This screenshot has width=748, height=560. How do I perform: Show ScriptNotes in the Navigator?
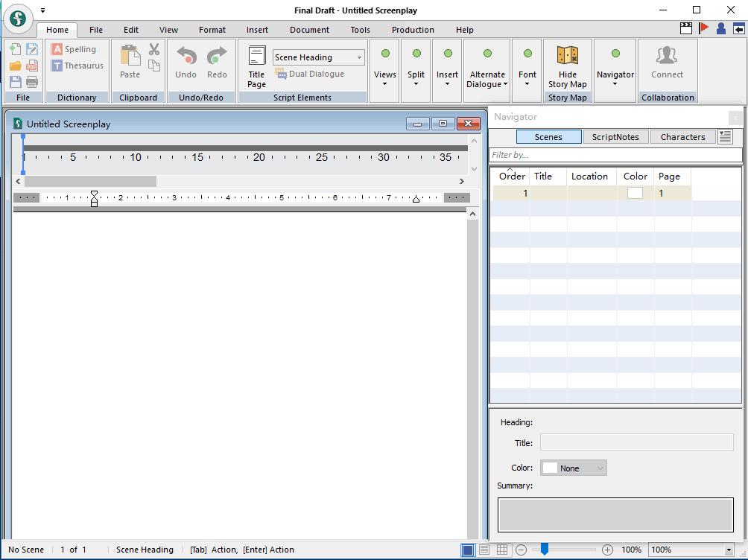(x=615, y=137)
